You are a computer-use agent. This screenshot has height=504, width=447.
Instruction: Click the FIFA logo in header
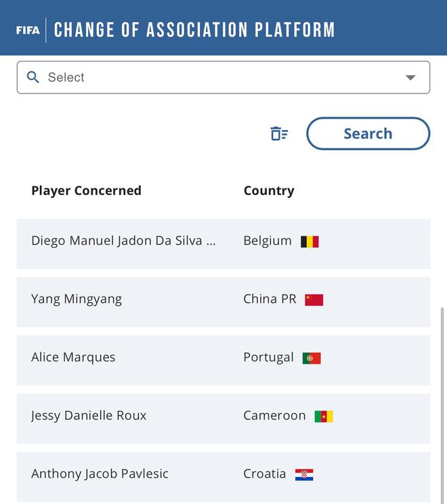(x=28, y=30)
